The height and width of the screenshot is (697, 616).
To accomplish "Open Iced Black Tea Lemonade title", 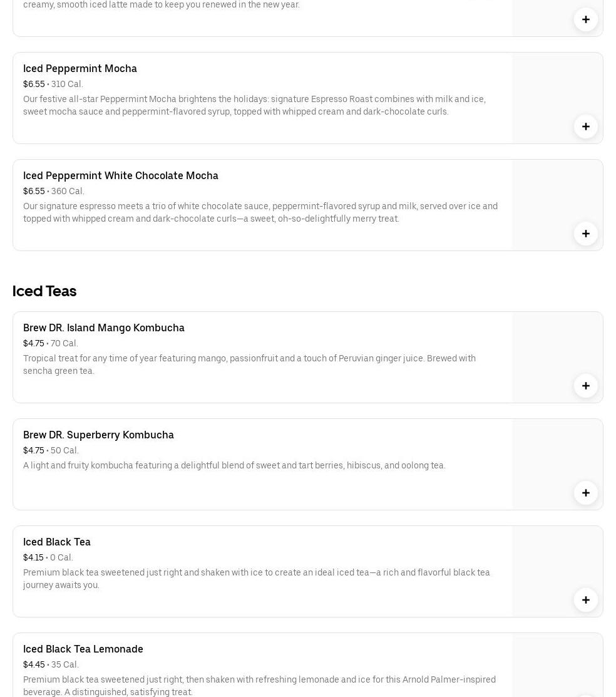I will point(83,649).
